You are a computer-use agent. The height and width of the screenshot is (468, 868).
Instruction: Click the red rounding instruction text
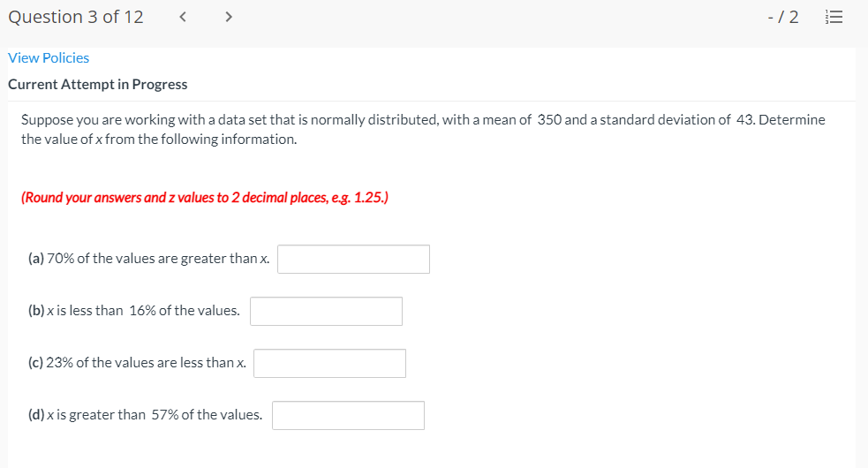[205, 198]
